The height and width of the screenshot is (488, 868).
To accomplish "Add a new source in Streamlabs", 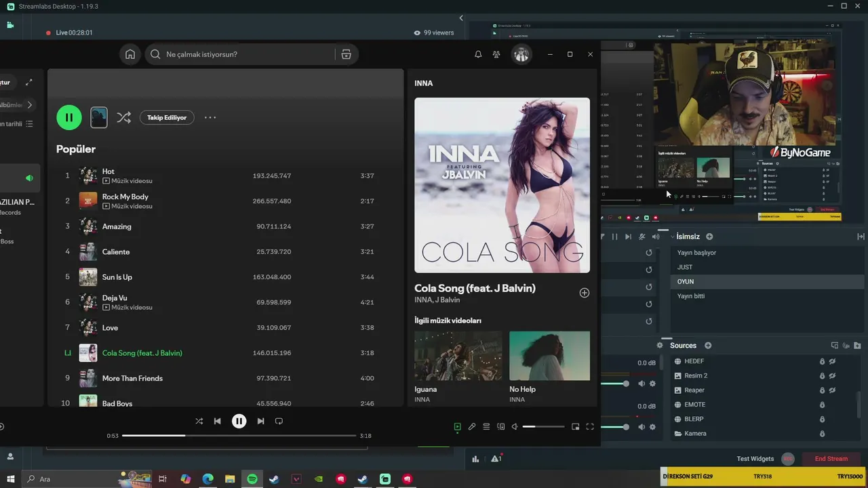I will pyautogui.click(x=708, y=346).
